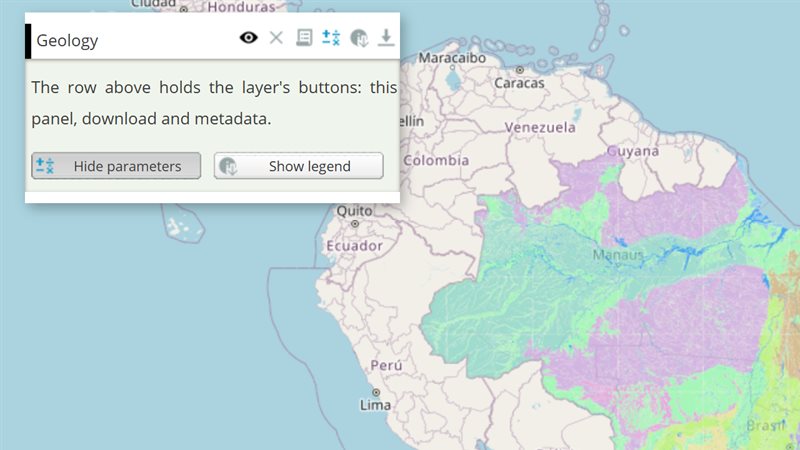Click the Ecuador country label
Image resolution: width=800 pixels, height=450 pixels.
[355, 246]
